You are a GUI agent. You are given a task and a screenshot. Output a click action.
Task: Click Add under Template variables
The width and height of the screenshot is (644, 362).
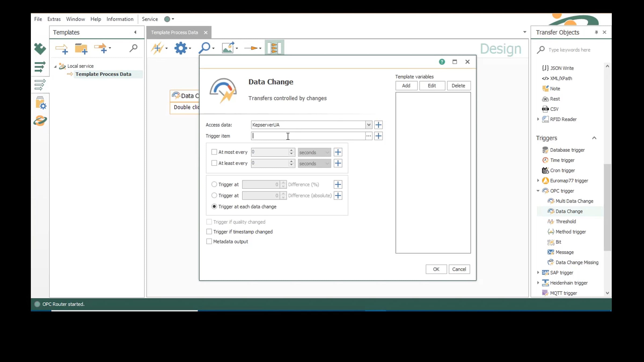[x=406, y=86]
